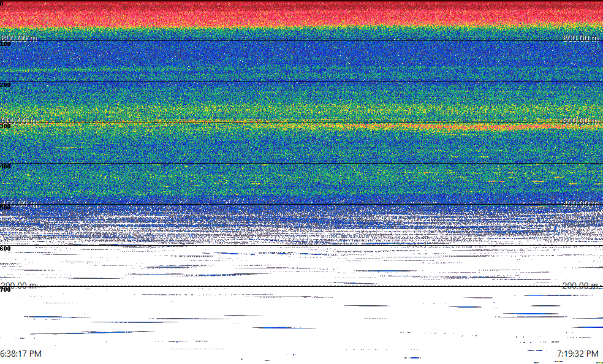Image resolution: width=603 pixels, height=364 pixels.
Task: Click the 600.00 m label above the 300 tick
Action: 19,121
